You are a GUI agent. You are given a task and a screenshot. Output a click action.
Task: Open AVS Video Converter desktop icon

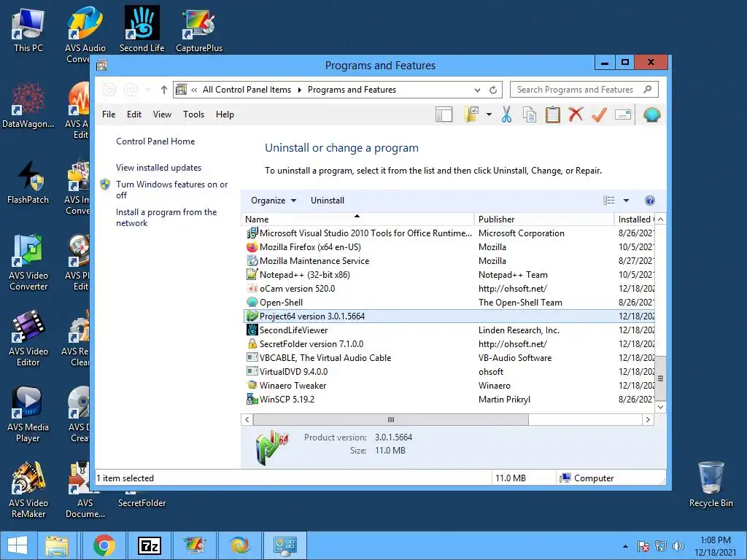point(28,262)
